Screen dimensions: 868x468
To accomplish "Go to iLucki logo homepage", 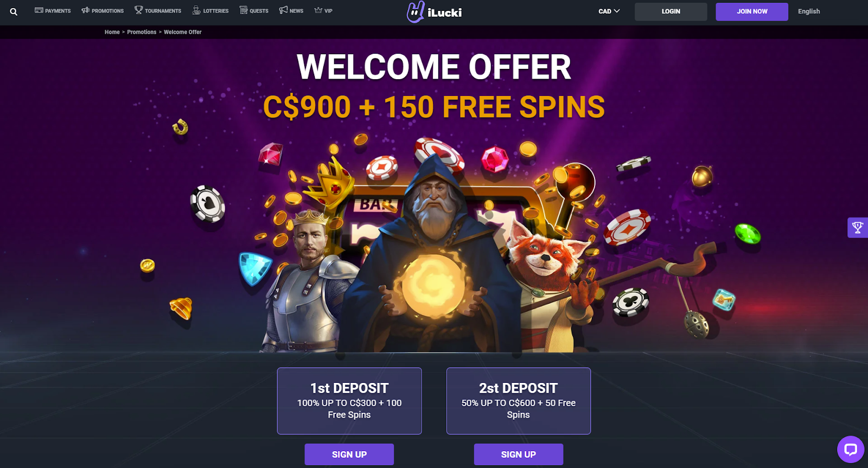I will (435, 12).
